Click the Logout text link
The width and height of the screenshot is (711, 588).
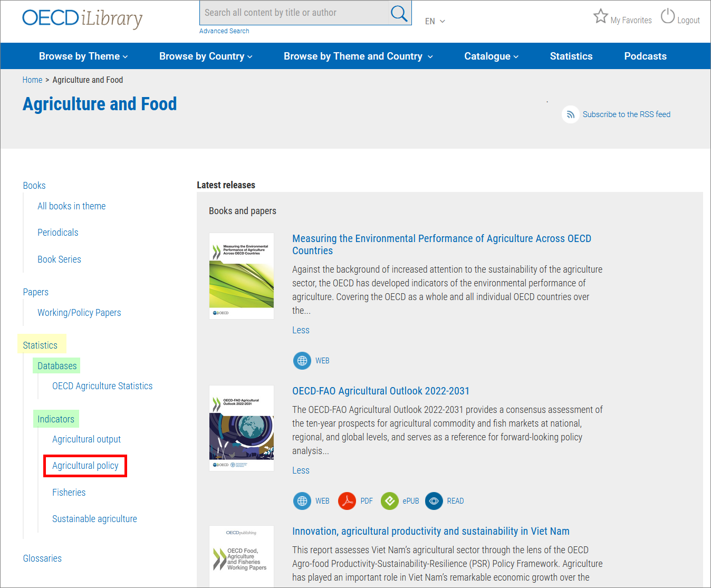pos(688,21)
